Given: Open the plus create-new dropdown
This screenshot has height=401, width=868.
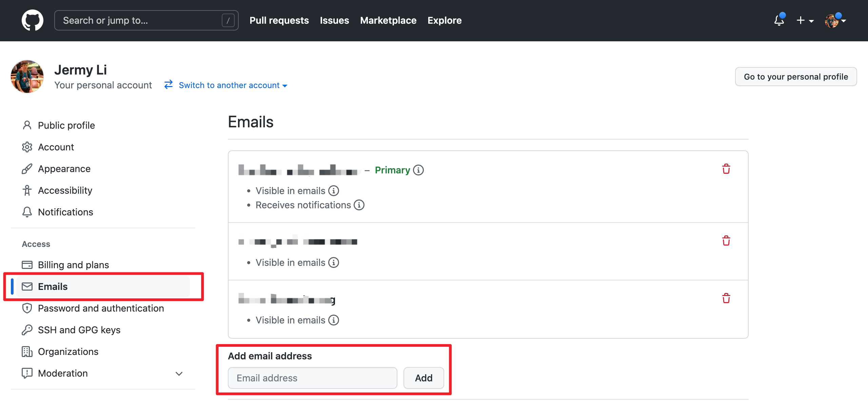Looking at the screenshot, I should coord(805,20).
